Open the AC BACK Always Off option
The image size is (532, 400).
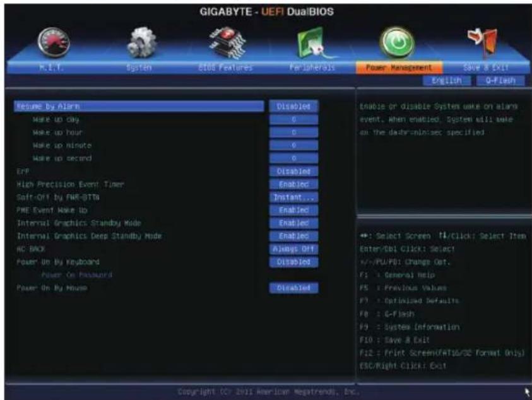293,249
